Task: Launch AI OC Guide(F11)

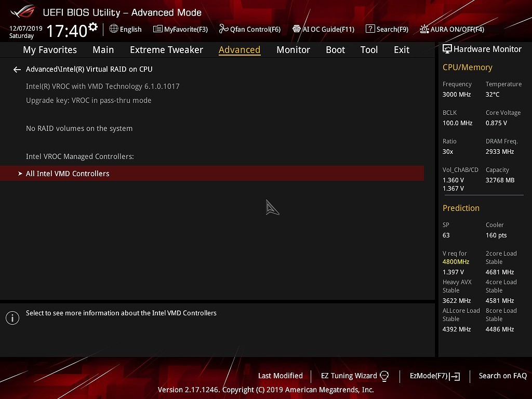Action: point(328,29)
